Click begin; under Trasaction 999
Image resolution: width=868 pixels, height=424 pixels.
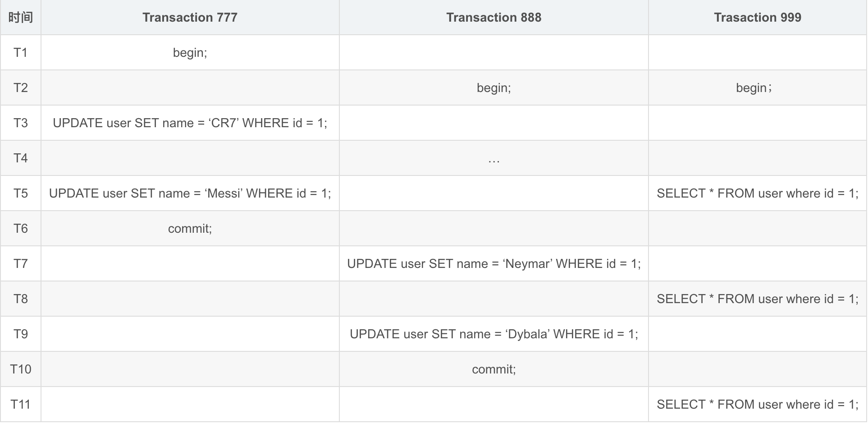[754, 88]
